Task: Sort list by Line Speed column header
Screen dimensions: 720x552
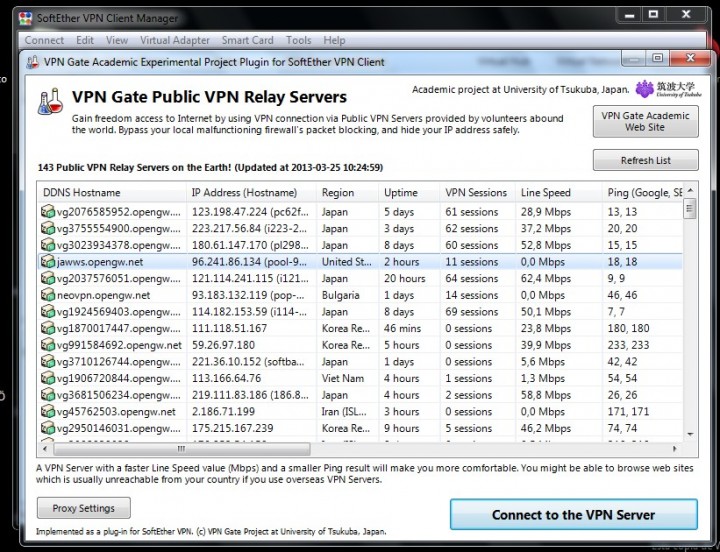Action: [x=559, y=192]
